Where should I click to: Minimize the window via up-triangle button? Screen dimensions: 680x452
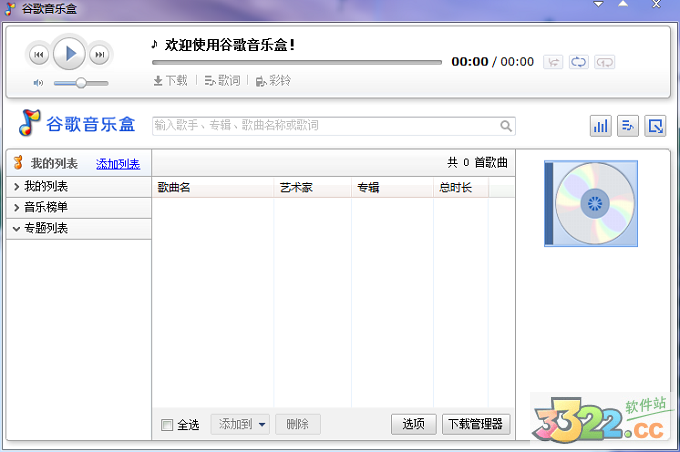coord(623,4)
